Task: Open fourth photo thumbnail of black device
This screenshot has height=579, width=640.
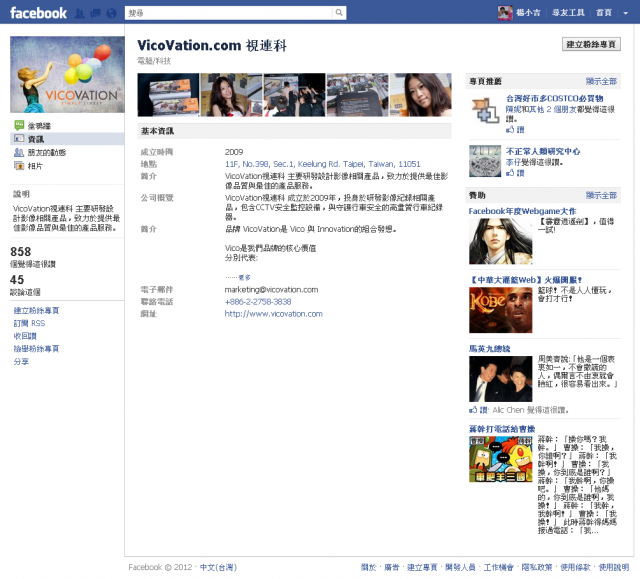Action: coord(358,95)
